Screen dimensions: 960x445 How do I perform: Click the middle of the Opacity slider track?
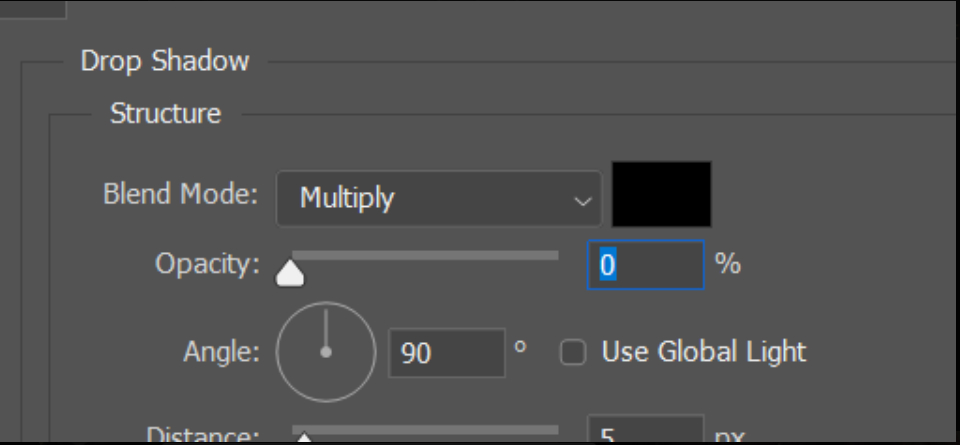coord(425,256)
